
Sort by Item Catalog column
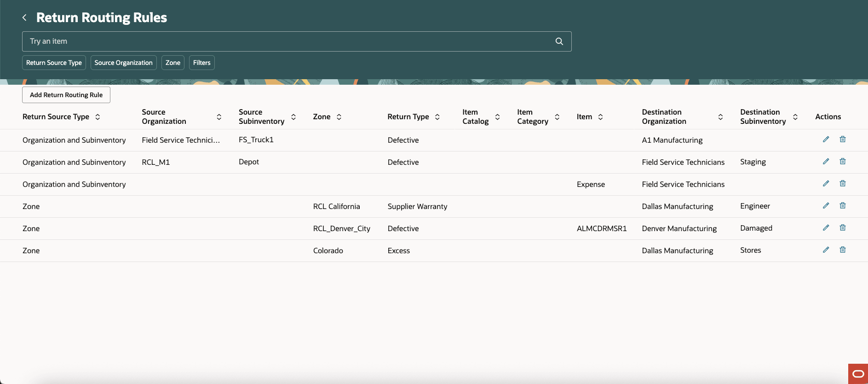(x=497, y=117)
